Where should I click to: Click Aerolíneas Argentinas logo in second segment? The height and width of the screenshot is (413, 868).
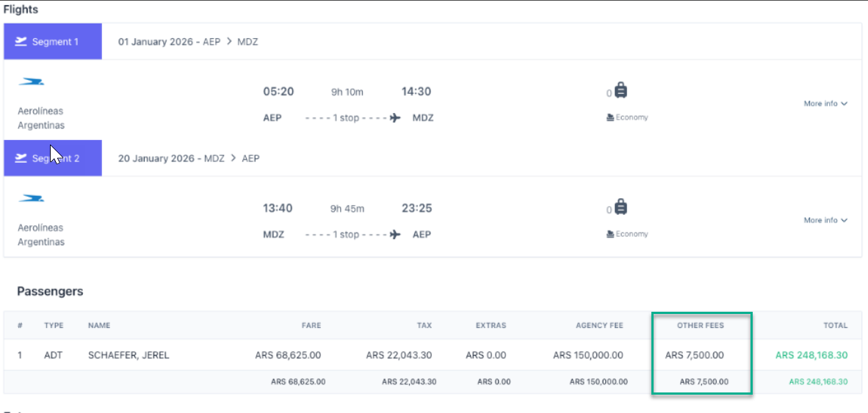(x=31, y=199)
